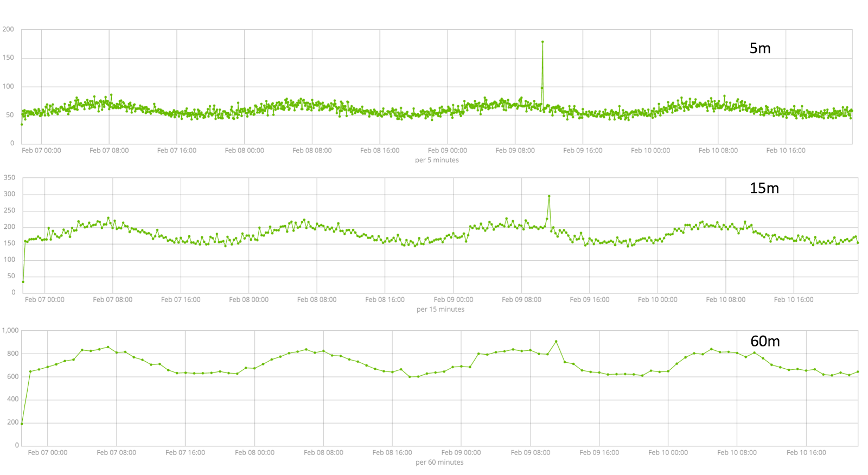Click "Feb 07 00:00" under the 5-minute chart
Screen dimensions: 868x475
pyautogui.click(x=41, y=150)
